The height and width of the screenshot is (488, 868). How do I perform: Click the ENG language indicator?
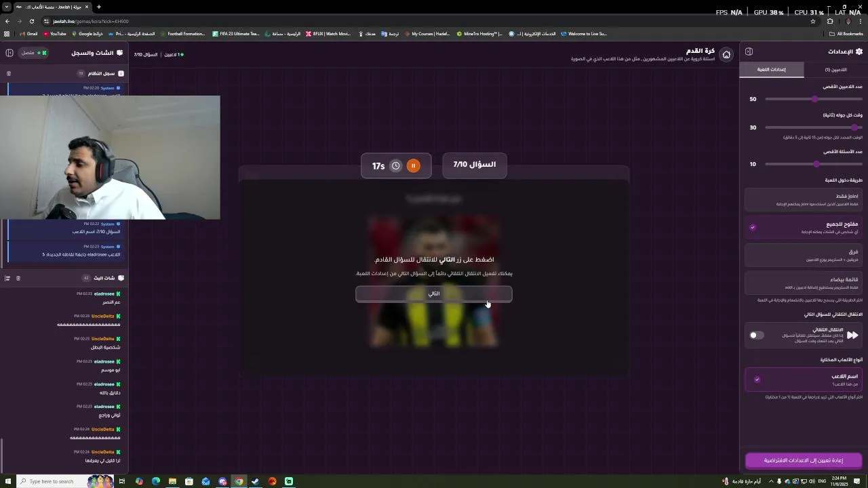(823, 481)
